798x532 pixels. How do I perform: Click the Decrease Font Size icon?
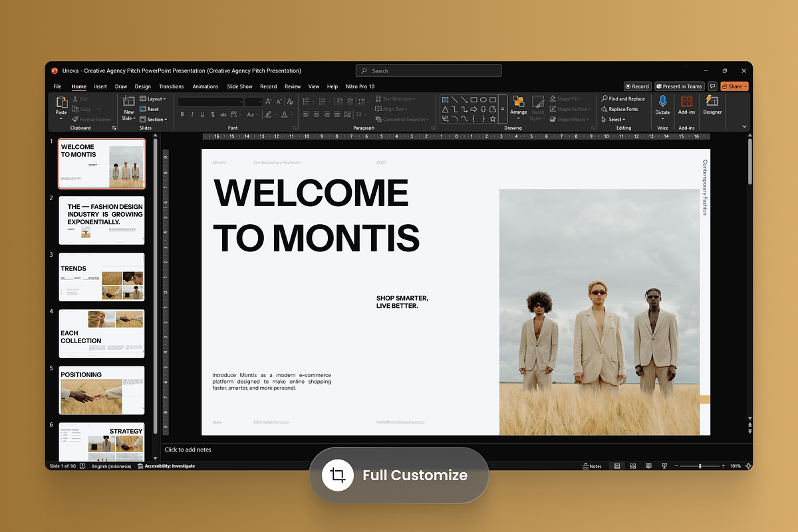pos(279,101)
